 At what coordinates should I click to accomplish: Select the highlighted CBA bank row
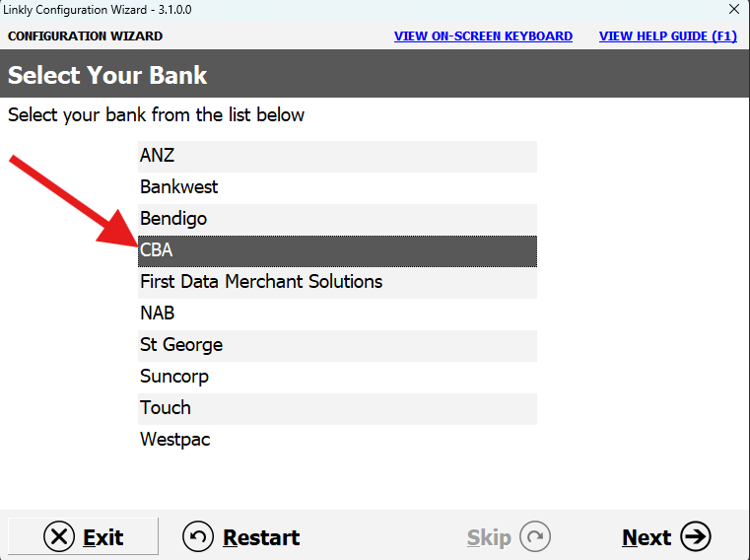point(337,250)
